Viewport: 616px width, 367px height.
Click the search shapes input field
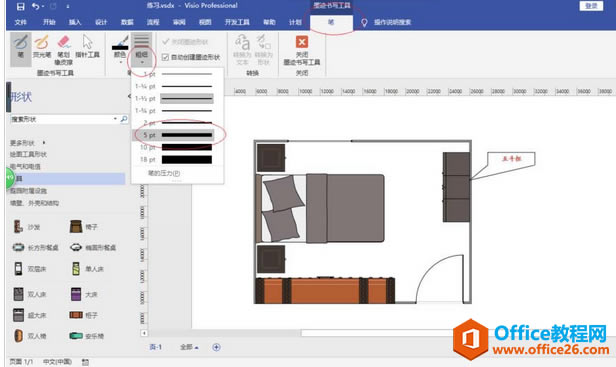coord(63,119)
